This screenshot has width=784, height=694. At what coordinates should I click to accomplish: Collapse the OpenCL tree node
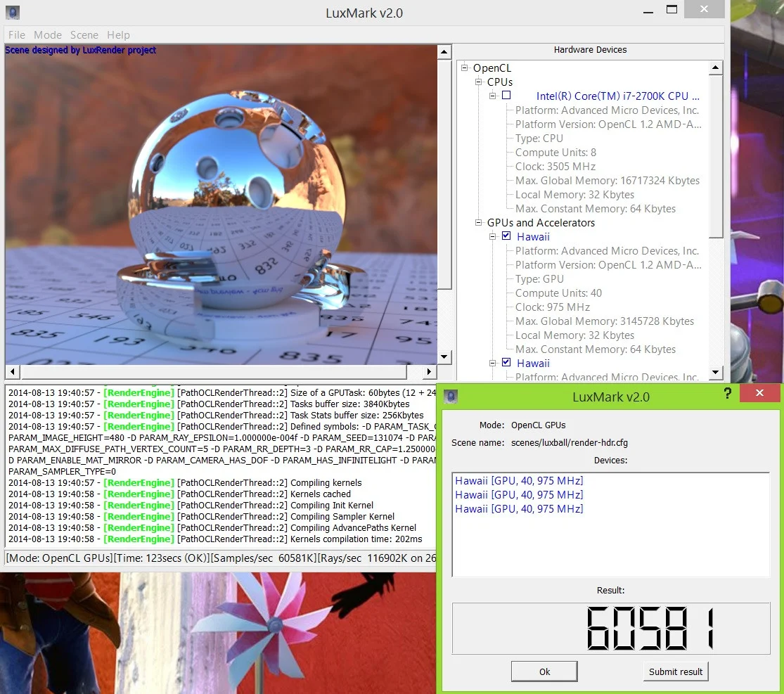[465, 67]
